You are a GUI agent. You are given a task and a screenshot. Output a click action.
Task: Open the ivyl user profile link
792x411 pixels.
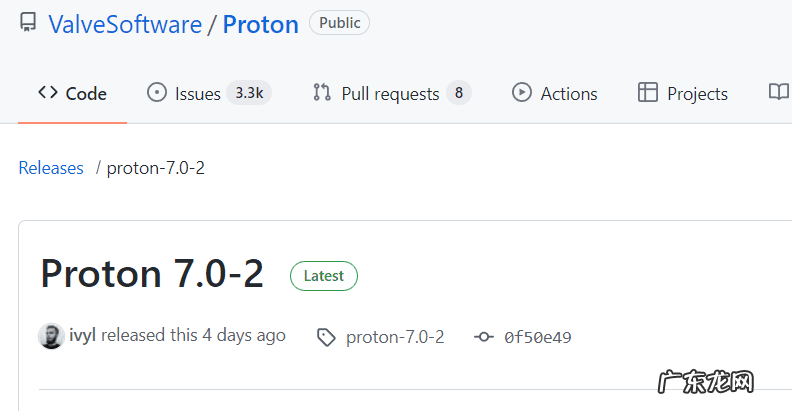pos(83,336)
